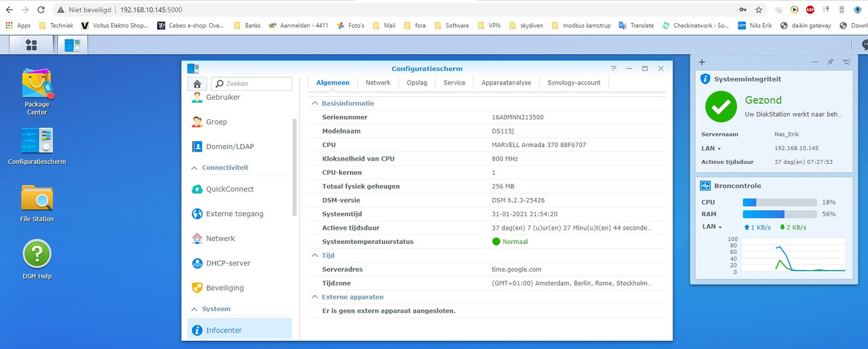868x349 pixels.
Task: Switch to the Opslag tab
Action: click(417, 83)
